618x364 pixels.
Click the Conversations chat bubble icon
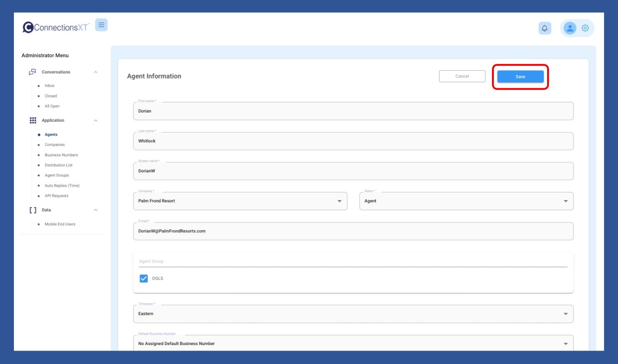(32, 72)
